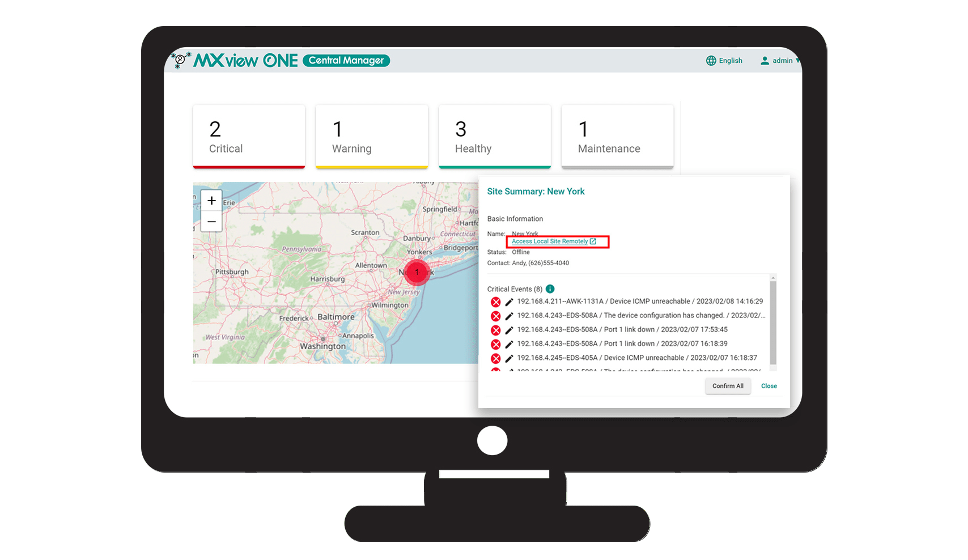Edit the AWK-1131A ICMP unreachable event
The image size is (968, 560).
point(509,302)
